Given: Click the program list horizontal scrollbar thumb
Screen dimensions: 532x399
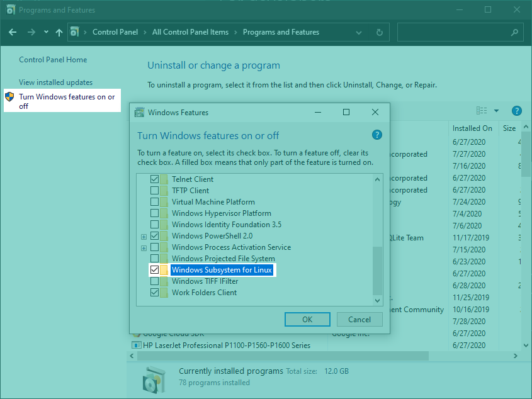Looking at the screenshot, I should click(283, 356).
